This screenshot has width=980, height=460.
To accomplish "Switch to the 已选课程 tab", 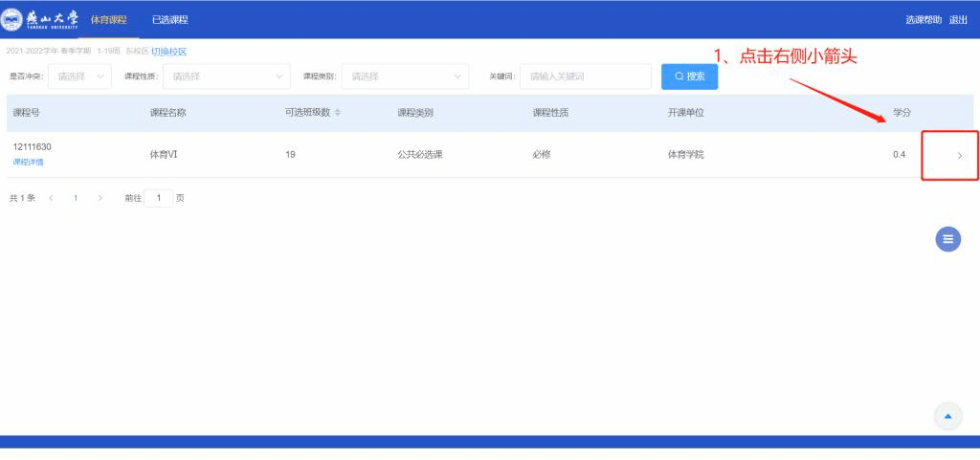I will 170,20.
